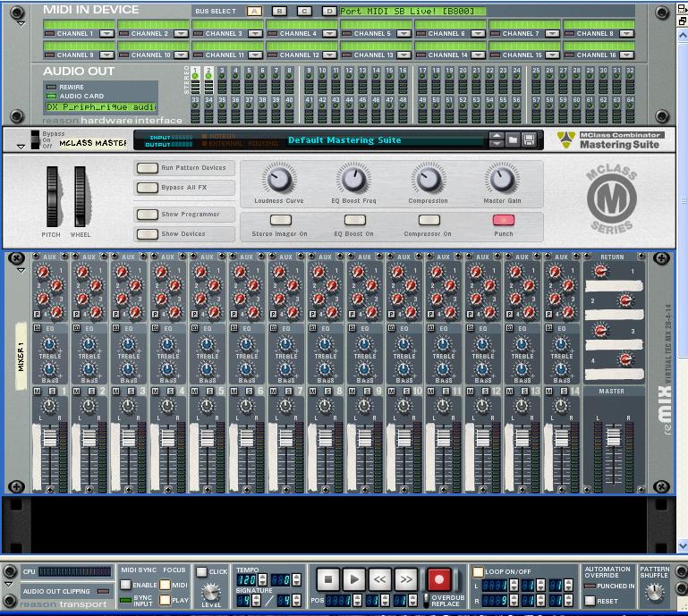Enable the metronome Click checkbox
Screen dimensions: 688x616
[x=201, y=571]
